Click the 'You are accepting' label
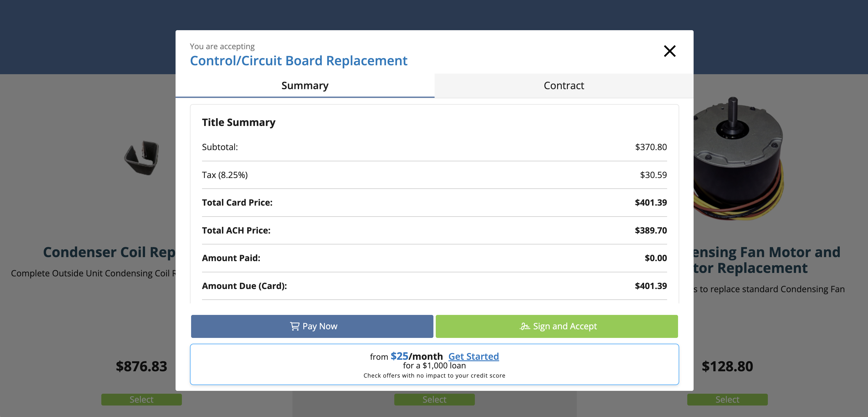This screenshot has width=868, height=417. tap(222, 46)
